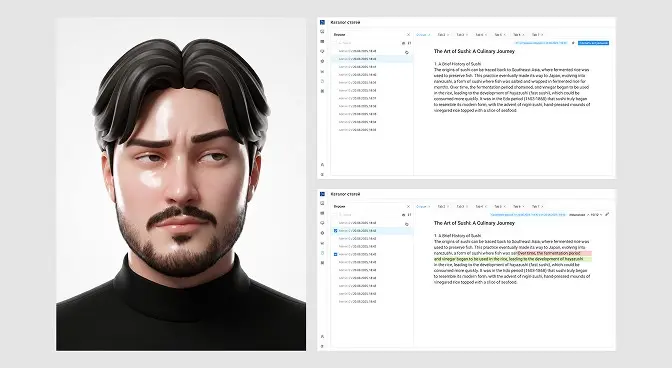Click the refresh icon in upper version list
This screenshot has width=672, height=368.
[x=407, y=52]
